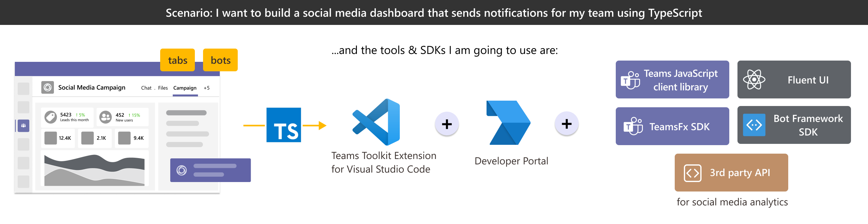
Task: Click the 452 new users value
Action: (120, 115)
